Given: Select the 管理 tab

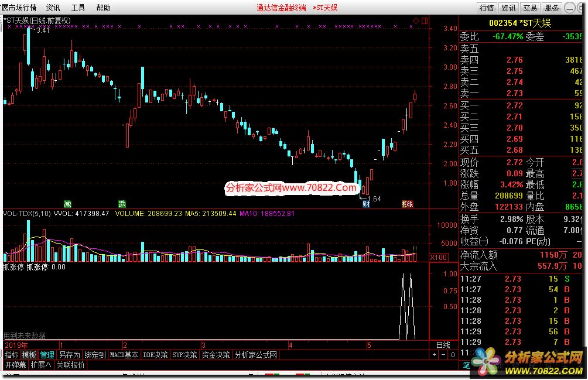Looking at the screenshot, I should [x=47, y=355].
